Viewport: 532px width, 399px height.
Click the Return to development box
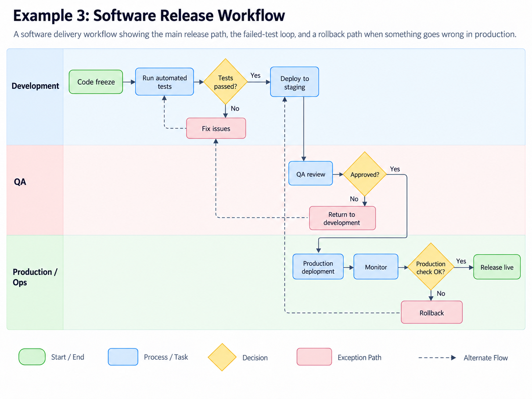tap(342, 218)
